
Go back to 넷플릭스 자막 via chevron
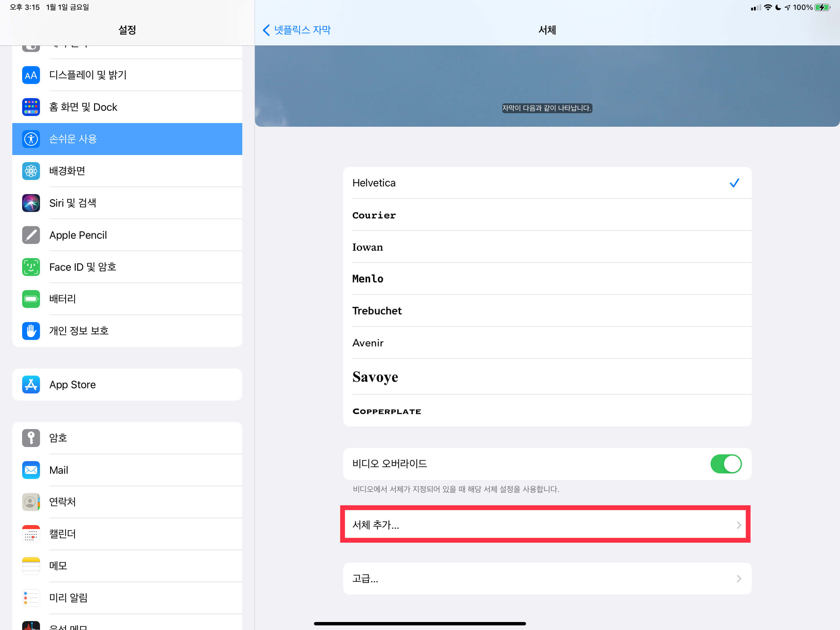click(x=267, y=30)
